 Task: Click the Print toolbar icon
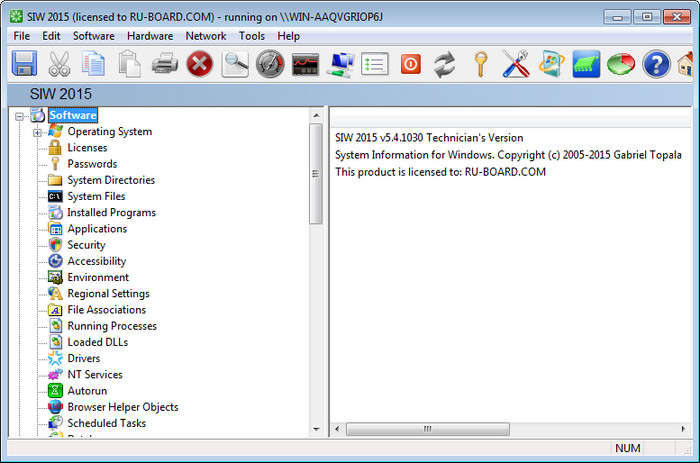165,65
